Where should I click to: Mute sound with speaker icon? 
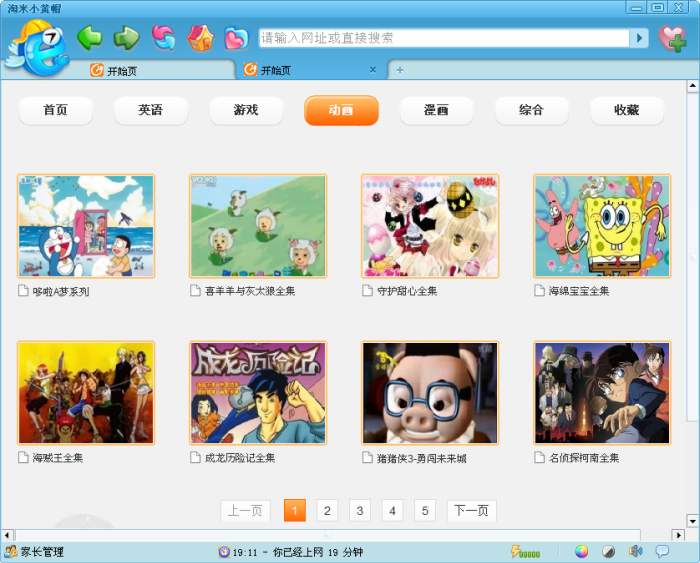pyautogui.click(x=635, y=552)
